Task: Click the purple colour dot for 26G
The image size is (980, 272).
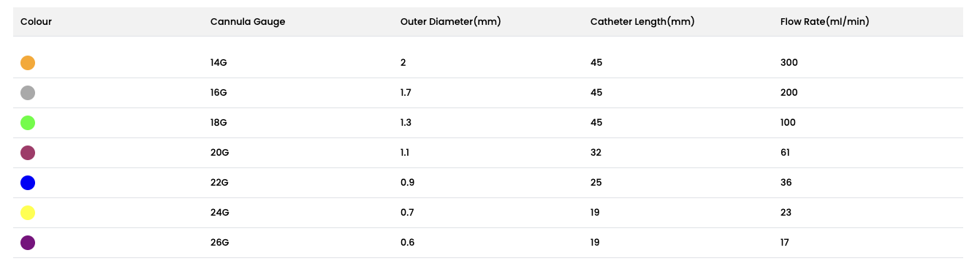Action: click(28, 243)
